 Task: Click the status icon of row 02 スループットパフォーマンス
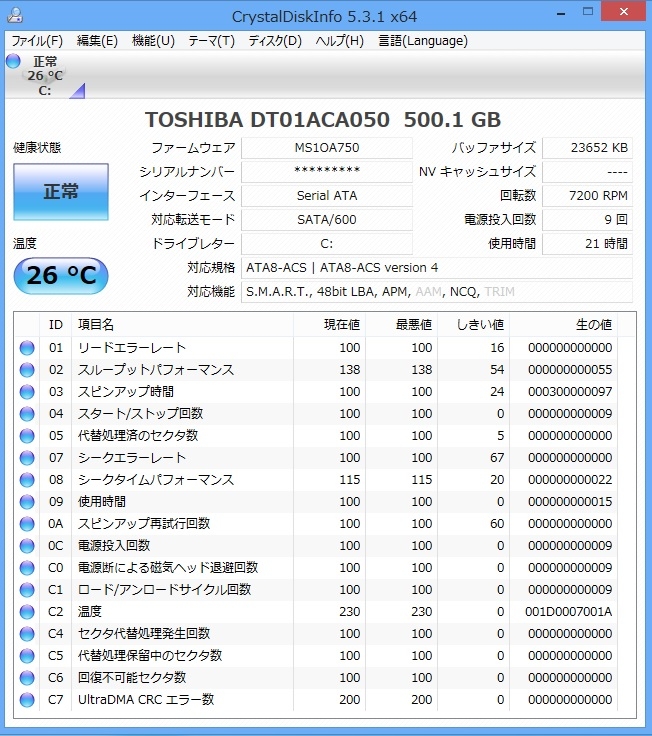[27, 370]
